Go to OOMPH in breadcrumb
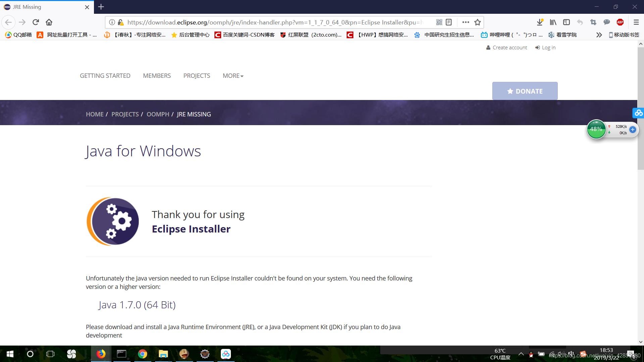Viewport: 644px width, 362px height. pyautogui.click(x=158, y=114)
